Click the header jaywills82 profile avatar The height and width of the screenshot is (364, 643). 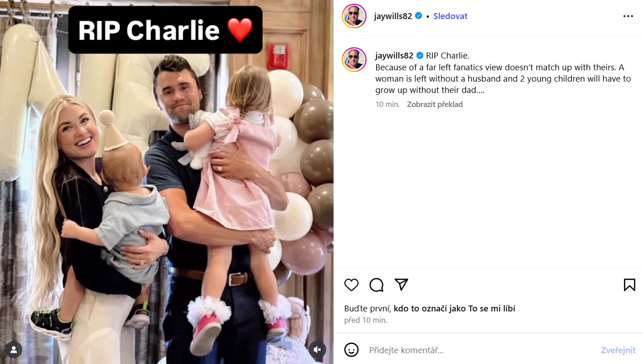click(x=354, y=16)
